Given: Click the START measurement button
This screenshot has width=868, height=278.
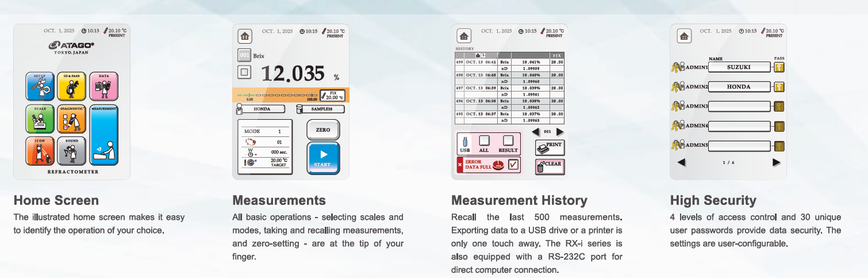Looking at the screenshot, I should pyautogui.click(x=323, y=158).
